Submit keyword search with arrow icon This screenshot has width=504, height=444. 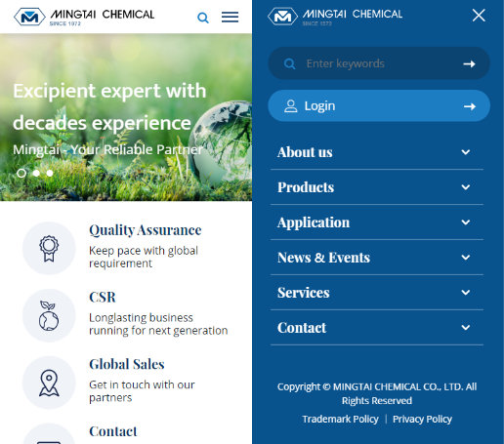click(x=469, y=64)
